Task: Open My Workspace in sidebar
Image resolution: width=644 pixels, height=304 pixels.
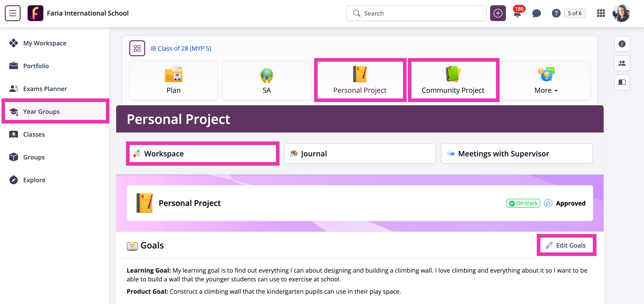Action: pyautogui.click(x=55, y=43)
